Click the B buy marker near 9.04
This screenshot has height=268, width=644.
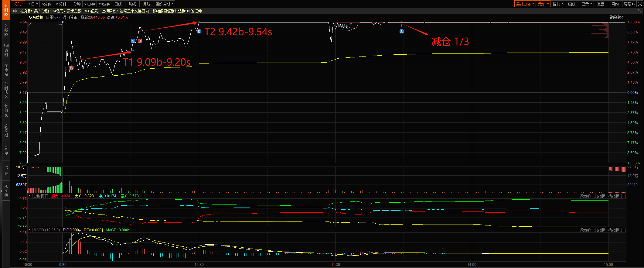click(72, 68)
